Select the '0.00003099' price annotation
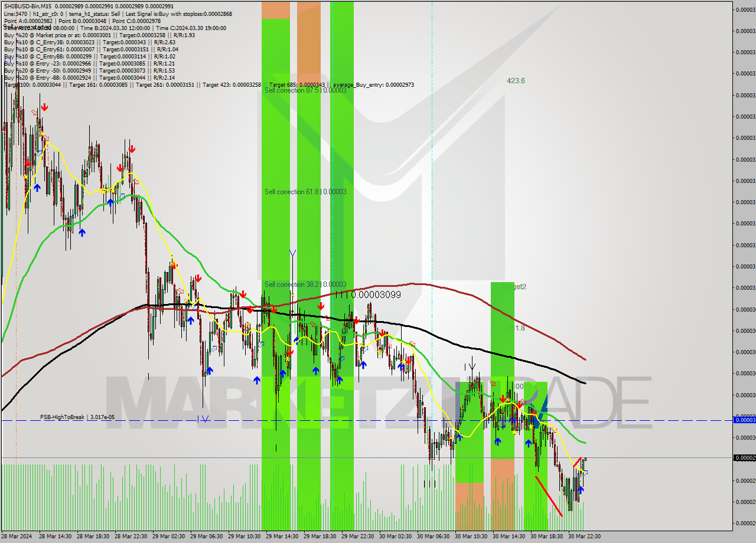756x543 pixels. coord(376,295)
